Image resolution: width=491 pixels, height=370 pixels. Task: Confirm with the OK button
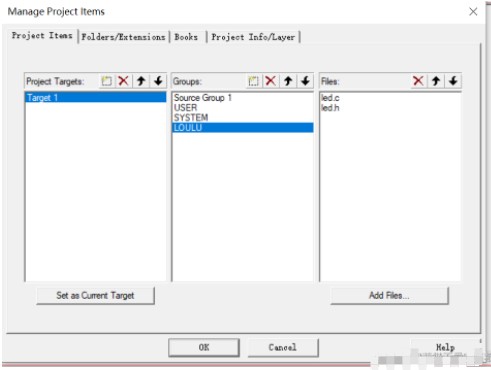(x=204, y=347)
